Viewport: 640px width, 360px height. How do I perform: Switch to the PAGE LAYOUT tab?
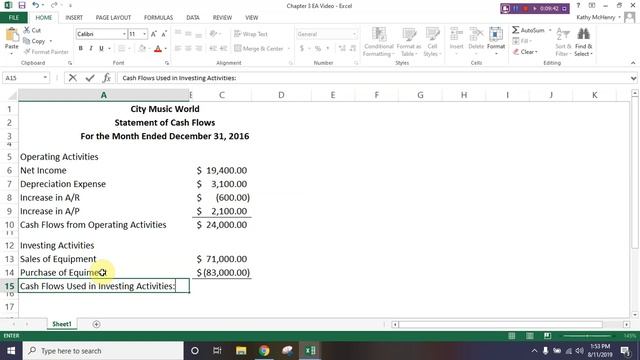click(x=113, y=18)
